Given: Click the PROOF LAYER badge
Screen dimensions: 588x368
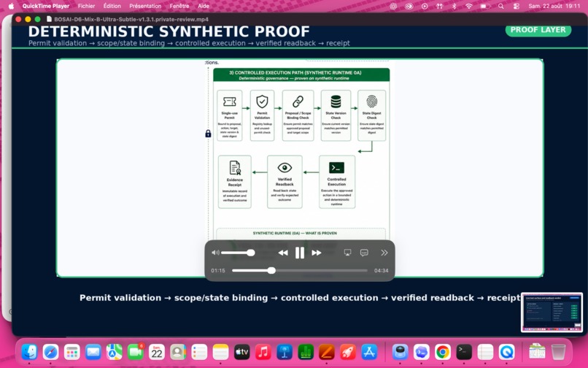Looking at the screenshot, I should click(538, 30).
